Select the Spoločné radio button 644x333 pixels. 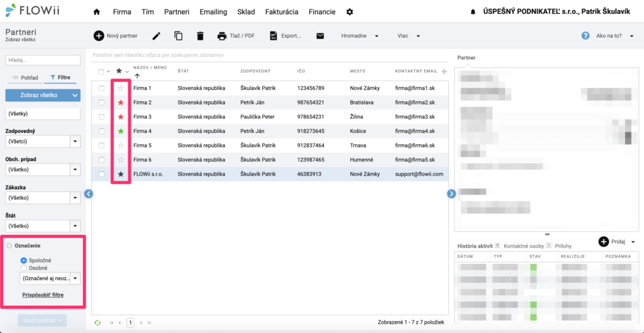[23, 260]
